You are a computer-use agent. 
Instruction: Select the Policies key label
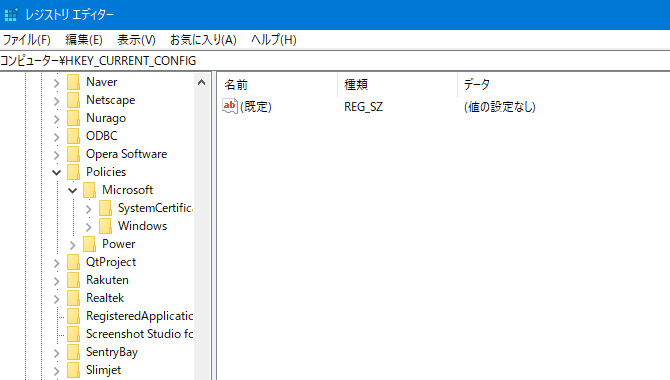106,172
